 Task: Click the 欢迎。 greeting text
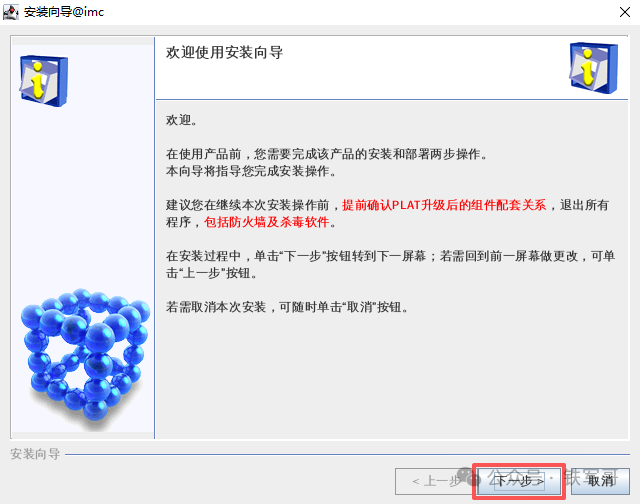pos(181,120)
